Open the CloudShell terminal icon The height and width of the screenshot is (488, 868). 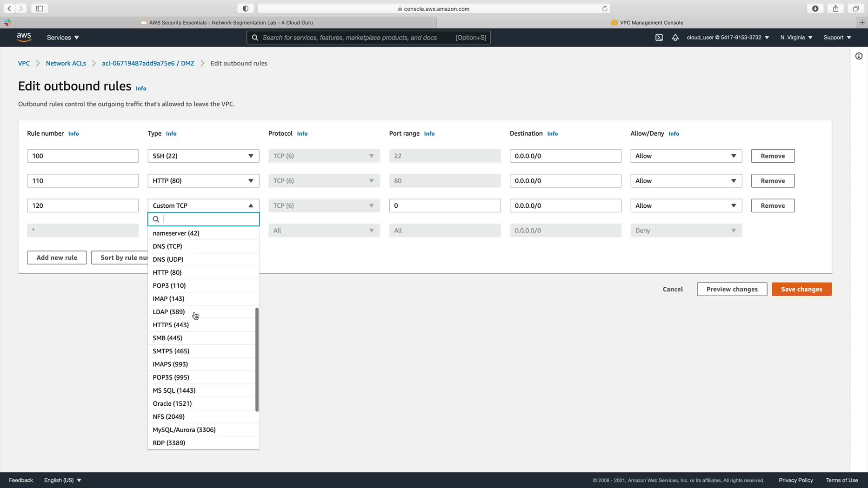click(x=659, y=38)
